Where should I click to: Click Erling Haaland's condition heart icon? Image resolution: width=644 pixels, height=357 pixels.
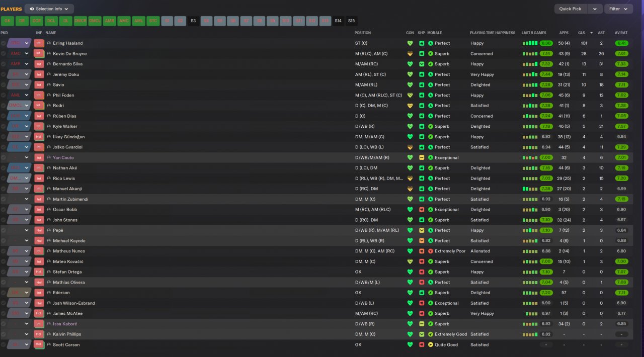[410, 43]
